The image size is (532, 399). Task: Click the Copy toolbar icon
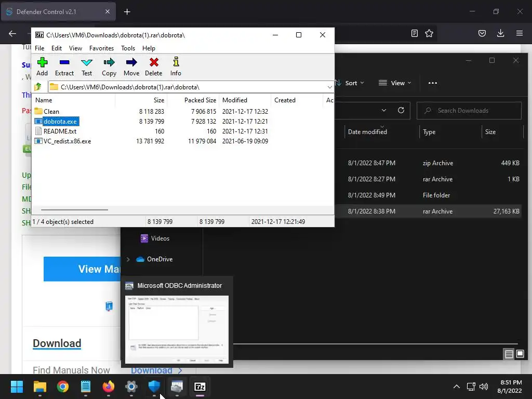click(109, 66)
